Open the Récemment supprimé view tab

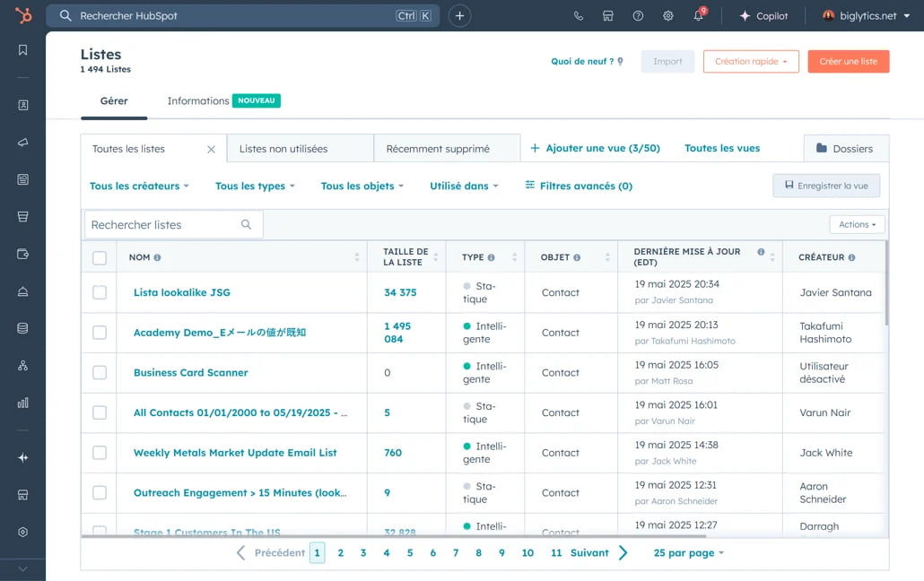pos(447,149)
